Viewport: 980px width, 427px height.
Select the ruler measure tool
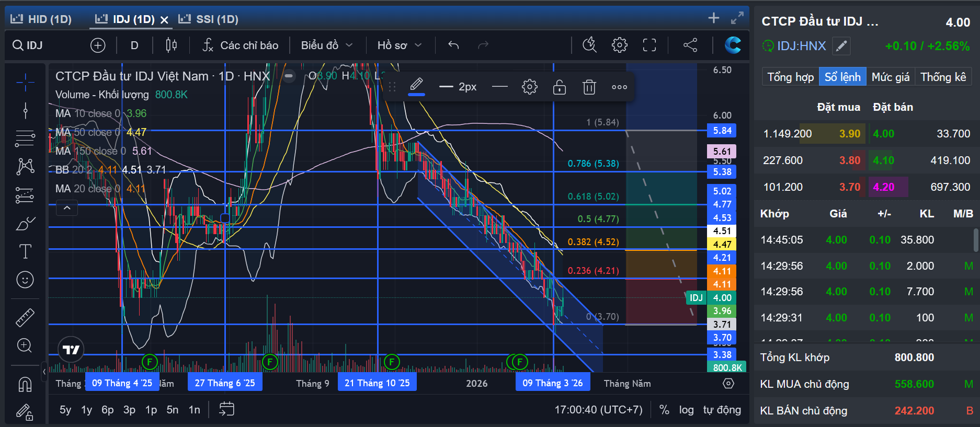click(x=25, y=317)
